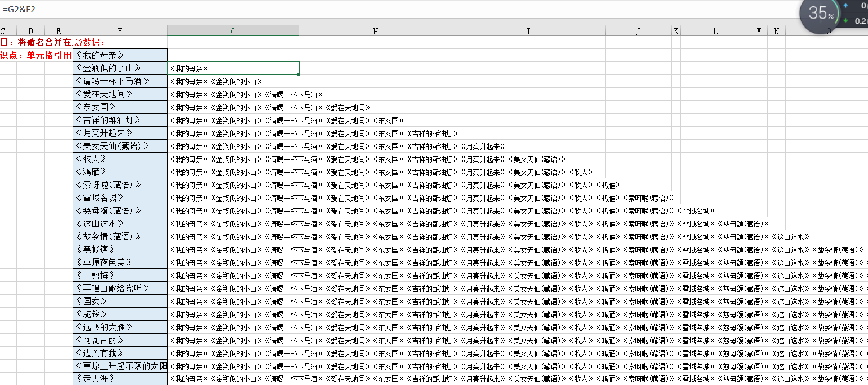Select cell 《故乡情(藏语)》 in column F
The width and height of the screenshot is (868, 385).
tap(120, 236)
